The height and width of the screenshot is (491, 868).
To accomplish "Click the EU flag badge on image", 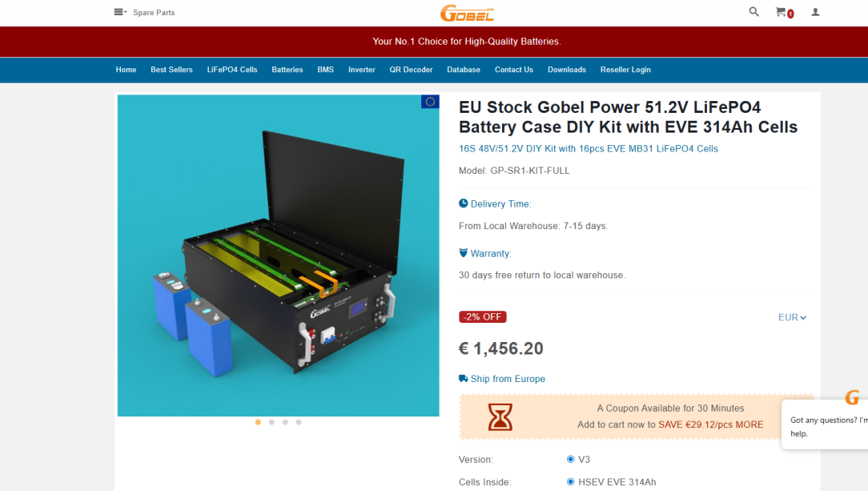I will coord(430,102).
